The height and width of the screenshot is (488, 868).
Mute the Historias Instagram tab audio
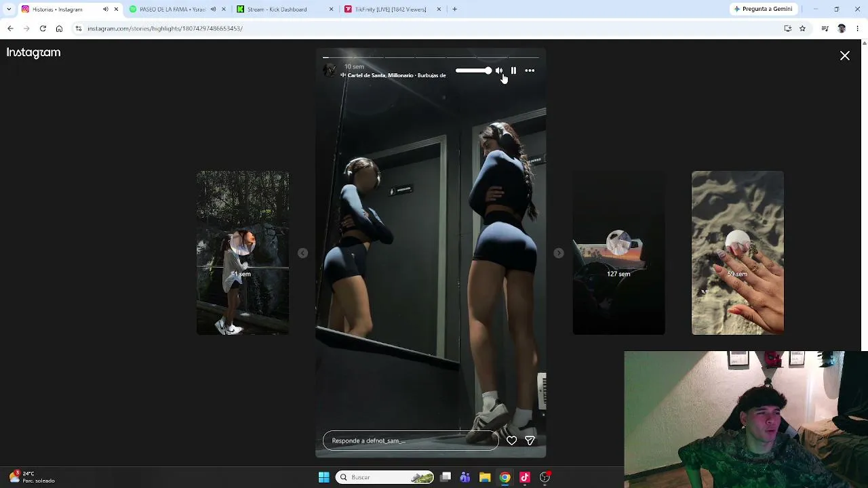105,9
